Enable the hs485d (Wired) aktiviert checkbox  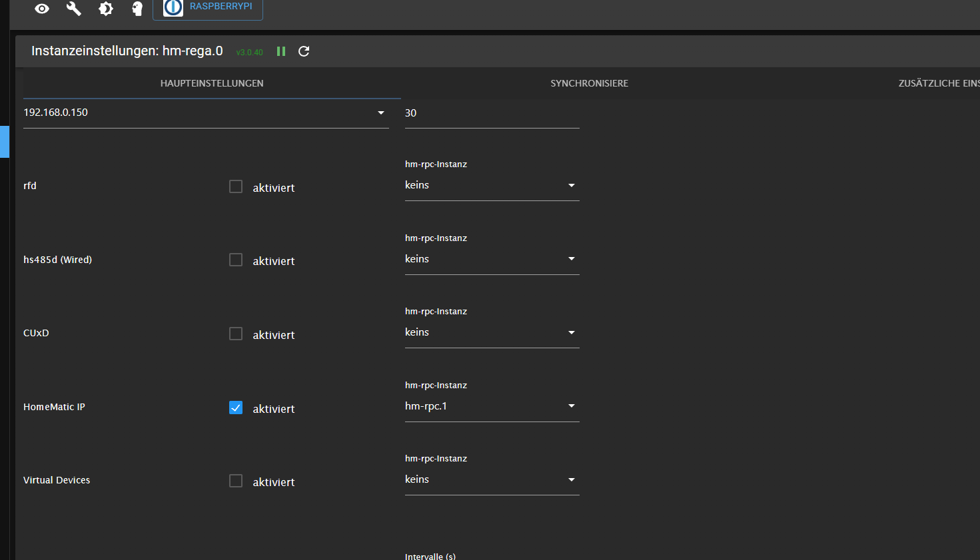point(236,260)
